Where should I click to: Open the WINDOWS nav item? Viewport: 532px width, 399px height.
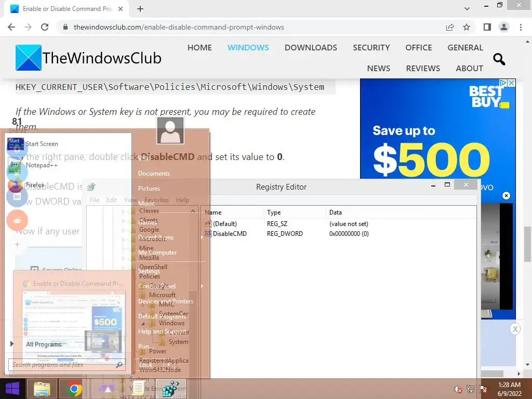248,47
